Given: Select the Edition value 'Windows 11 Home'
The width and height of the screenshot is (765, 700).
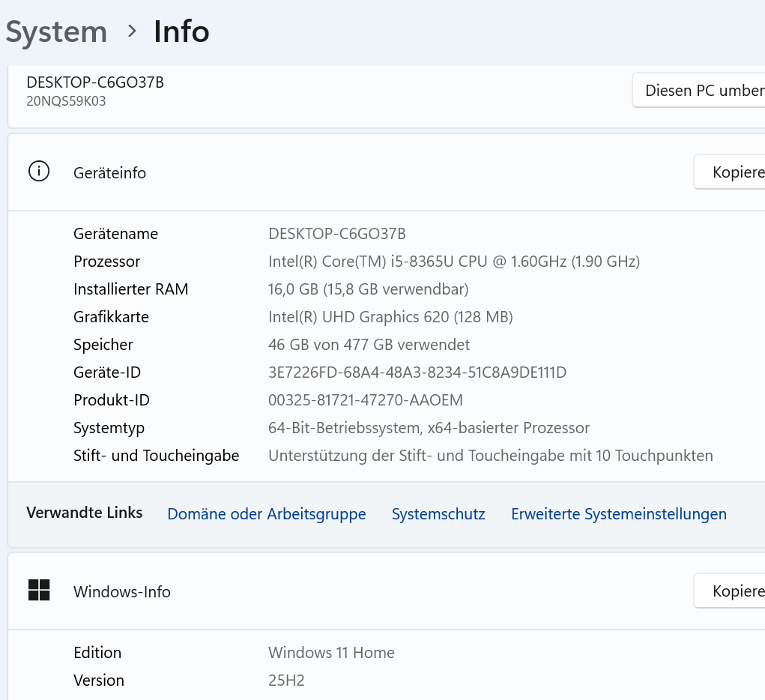Looking at the screenshot, I should point(331,653).
